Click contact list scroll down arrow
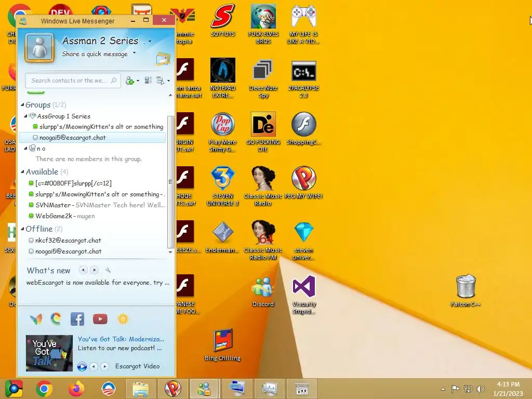The height and width of the screenshot is (399, 532). 170,252
